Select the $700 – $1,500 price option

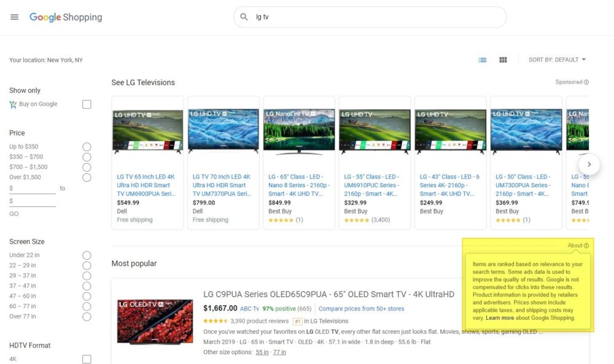pyautogui.click(x=87, y=167)
